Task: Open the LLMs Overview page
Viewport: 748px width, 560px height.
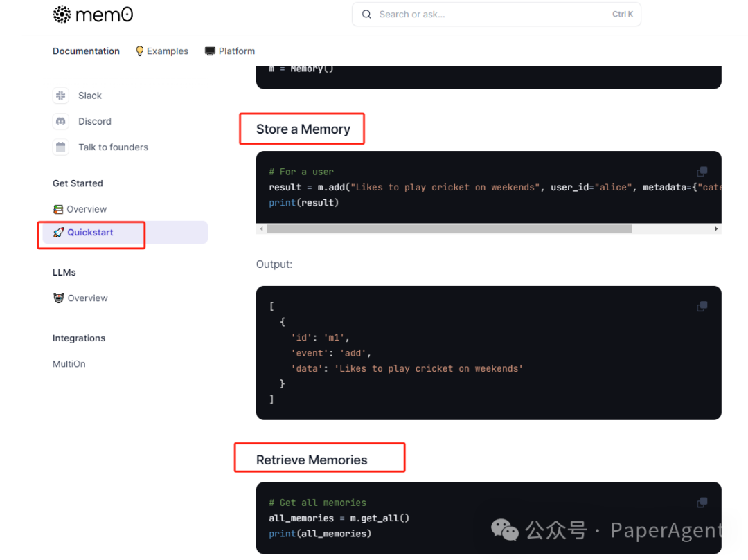Action: (x=87, y=298)
